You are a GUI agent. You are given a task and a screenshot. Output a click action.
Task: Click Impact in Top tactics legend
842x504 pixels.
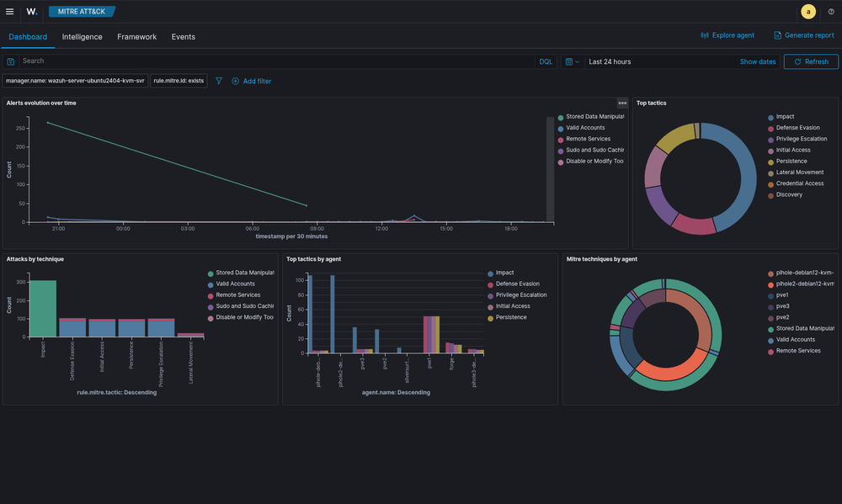(x=781, y=117)
